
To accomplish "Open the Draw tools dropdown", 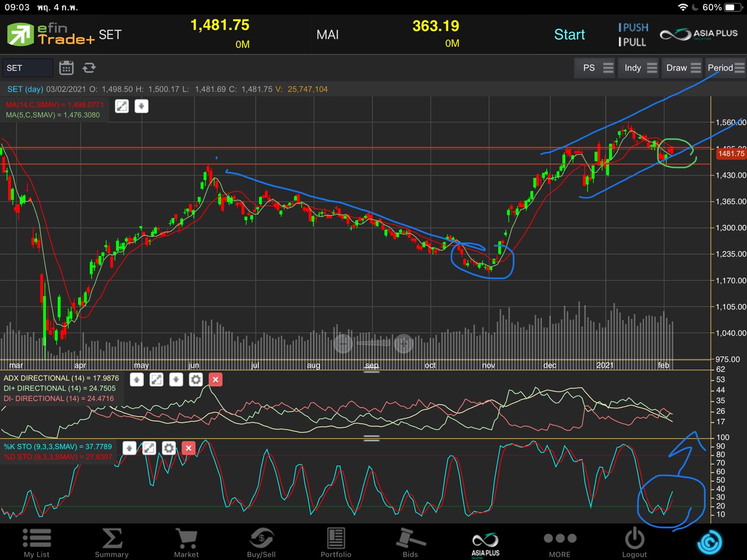I will point(683,68).
